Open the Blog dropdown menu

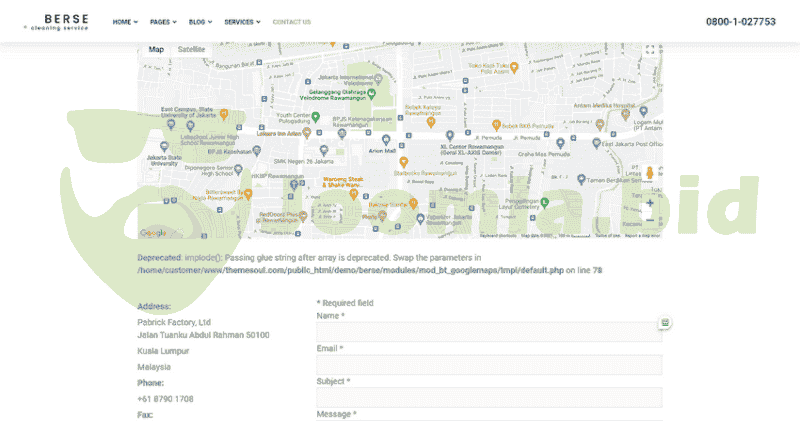coord(200,21)
